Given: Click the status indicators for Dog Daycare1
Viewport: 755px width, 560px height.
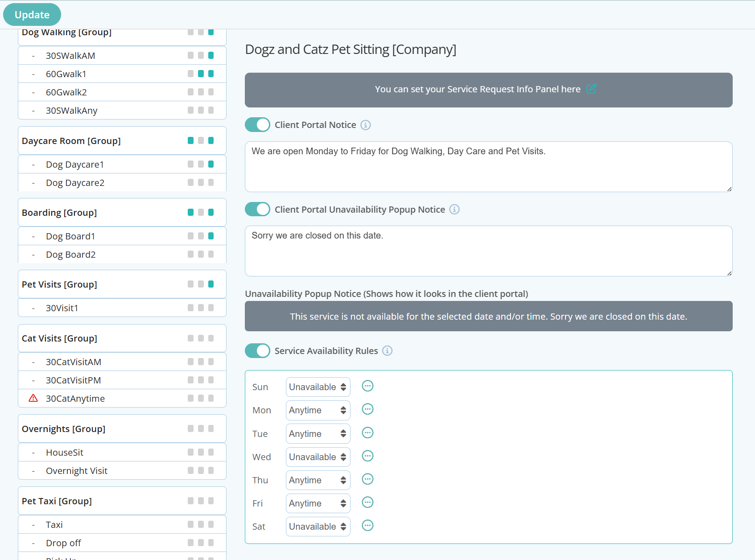Looking at the screenshot, I should (x=201, y=164).
